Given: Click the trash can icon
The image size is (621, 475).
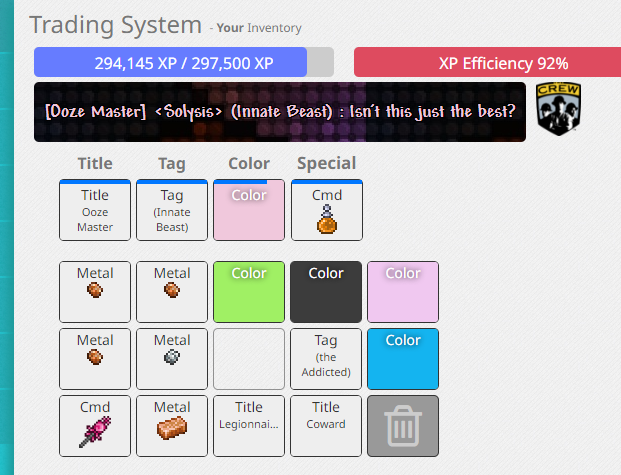Looking at the screenshot, I should point(403,426).
